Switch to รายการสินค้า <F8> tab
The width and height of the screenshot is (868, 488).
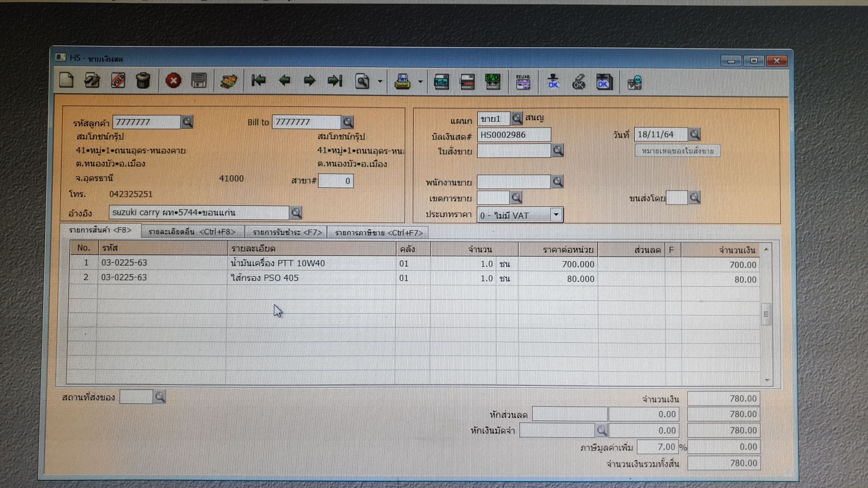[100, 230]
